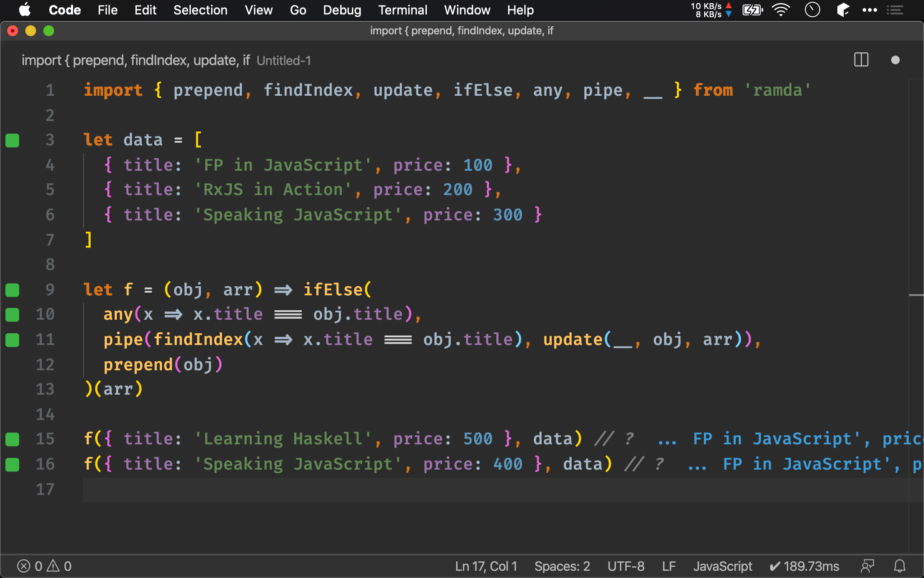The width and height of the screenshot is (924, 578).
Task: Click 'Learning Haskell' string on line 15
Action: (x=283, y=439)
